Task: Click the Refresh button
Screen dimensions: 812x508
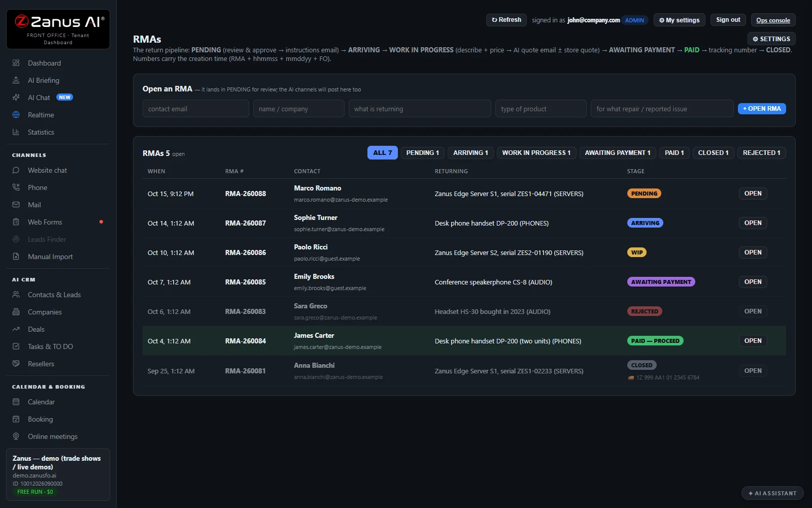Action: [x=506, y=20]
